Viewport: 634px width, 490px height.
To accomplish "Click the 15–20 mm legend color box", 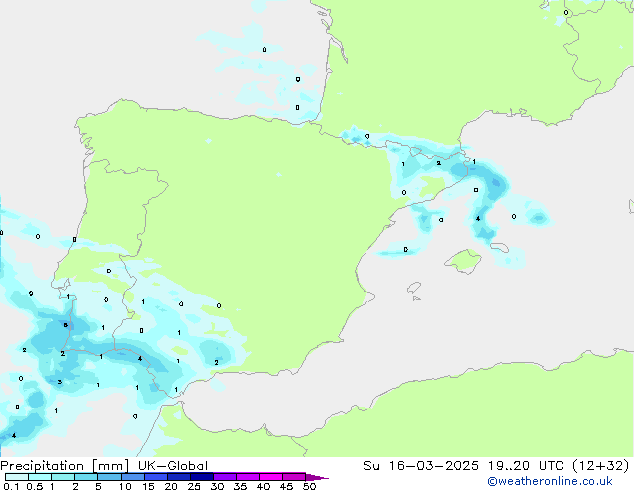I will [x=156, y=477].
